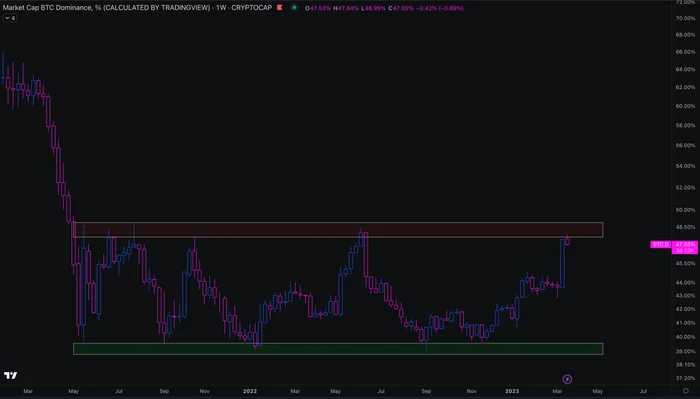This screenshot has width=700, height=399.
Task: Click the 2022 label on time axis
Action: (x=250, y=391)
